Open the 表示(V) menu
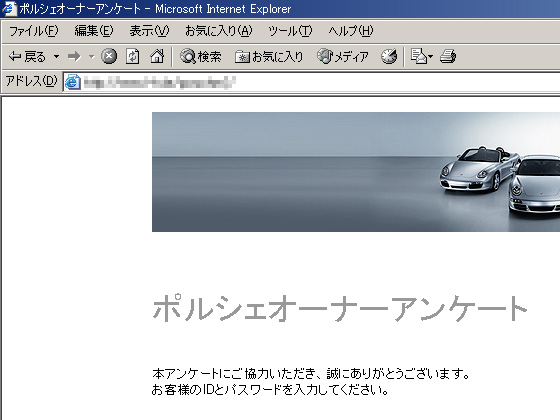The image size is (560, 420). point(149,31)
